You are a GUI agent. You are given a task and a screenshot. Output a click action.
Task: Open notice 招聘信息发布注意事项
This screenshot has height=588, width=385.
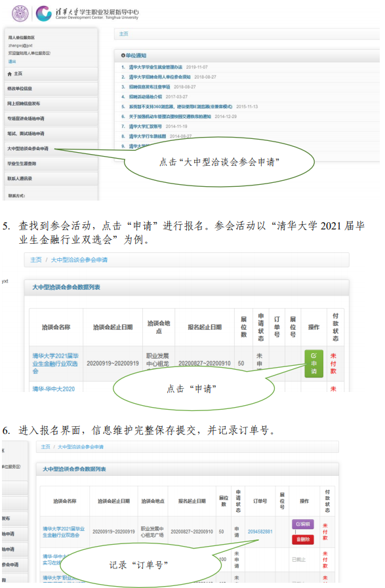150,87
